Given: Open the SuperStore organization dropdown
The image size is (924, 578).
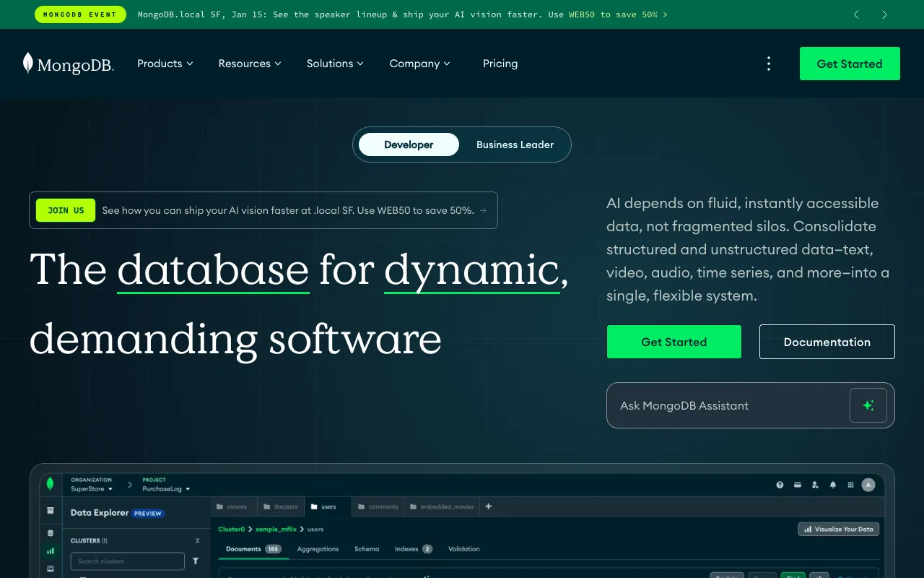Looking at the screenshot, I should (90, 488).
